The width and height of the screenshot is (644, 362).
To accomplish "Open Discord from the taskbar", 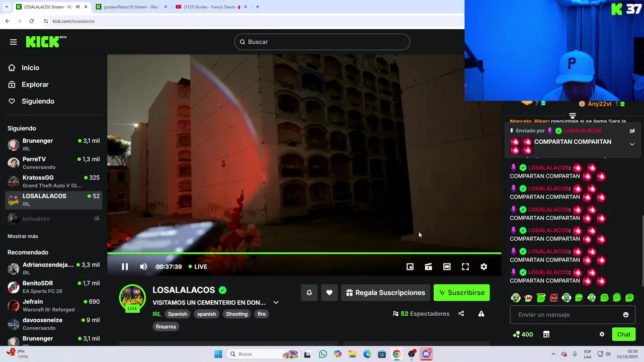I will (x=426, y=354).
